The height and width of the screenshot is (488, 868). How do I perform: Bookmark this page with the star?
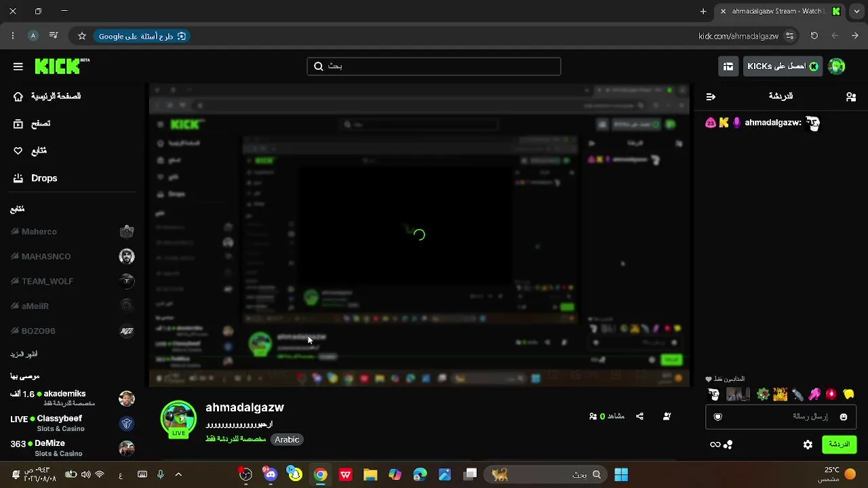tap(82, 36)
